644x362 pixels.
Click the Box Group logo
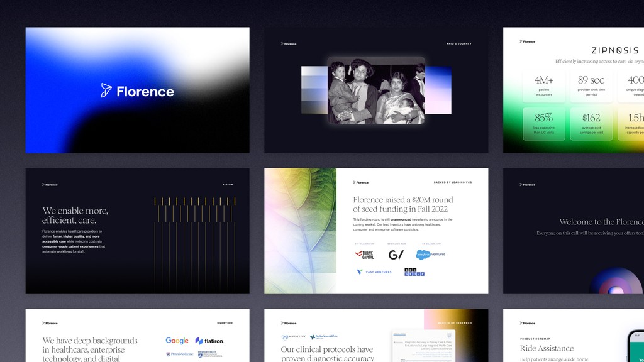(x=414, y=271)
